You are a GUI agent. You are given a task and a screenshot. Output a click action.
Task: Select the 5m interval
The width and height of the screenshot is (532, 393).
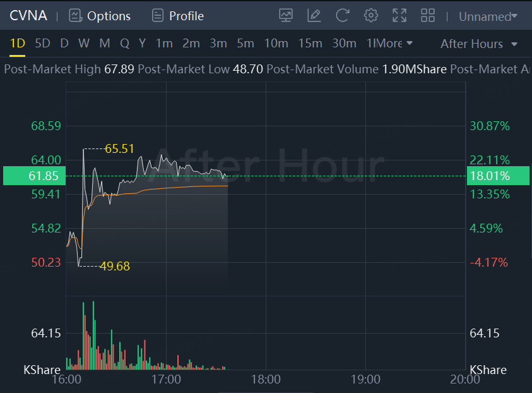pyautogui.click(x=245, y=44)
